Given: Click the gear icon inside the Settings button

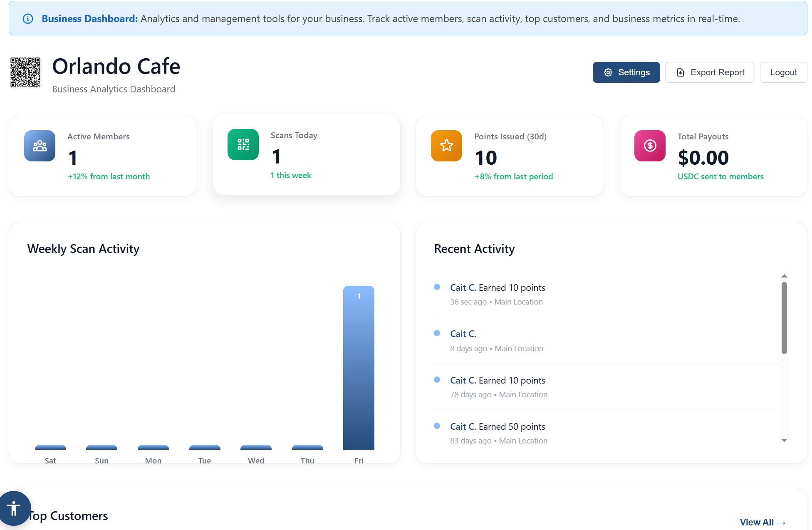Looking at the screenshot, I should point(608,72).
